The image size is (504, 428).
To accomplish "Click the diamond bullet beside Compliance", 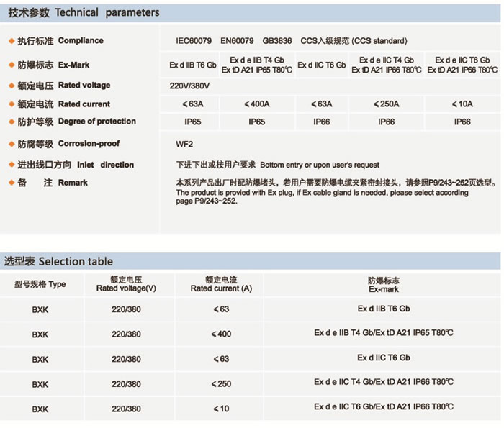I will coord(9,41).
